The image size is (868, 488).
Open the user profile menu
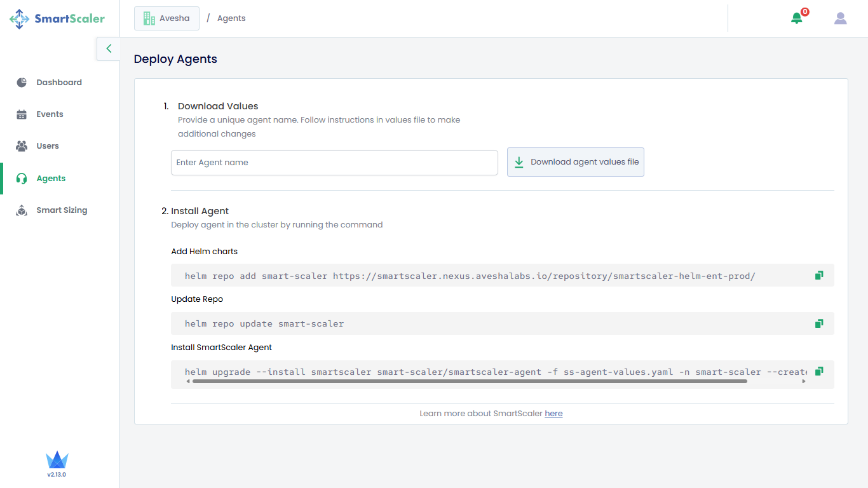pyautogui.click(x=841, y=18)
